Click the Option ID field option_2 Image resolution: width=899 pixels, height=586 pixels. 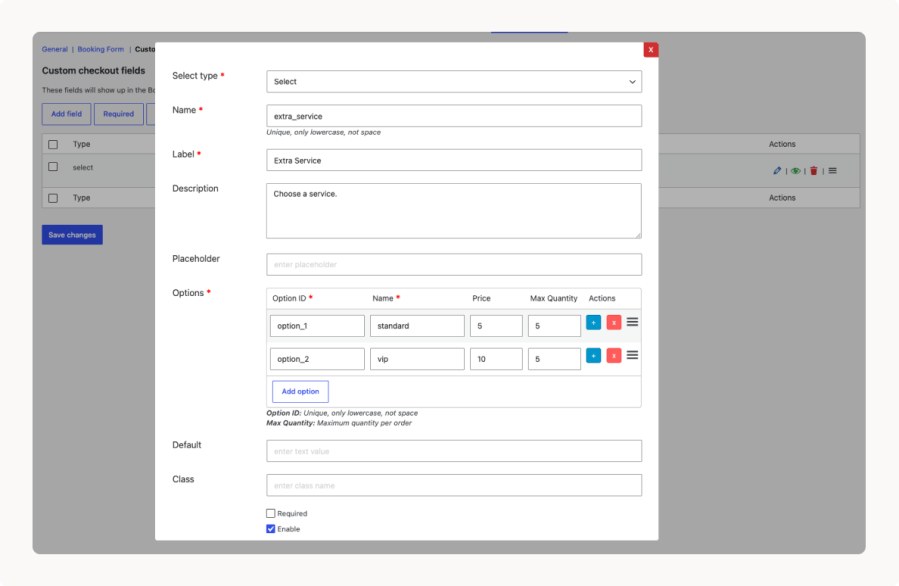pyautogui.click(x=317, y=359)
